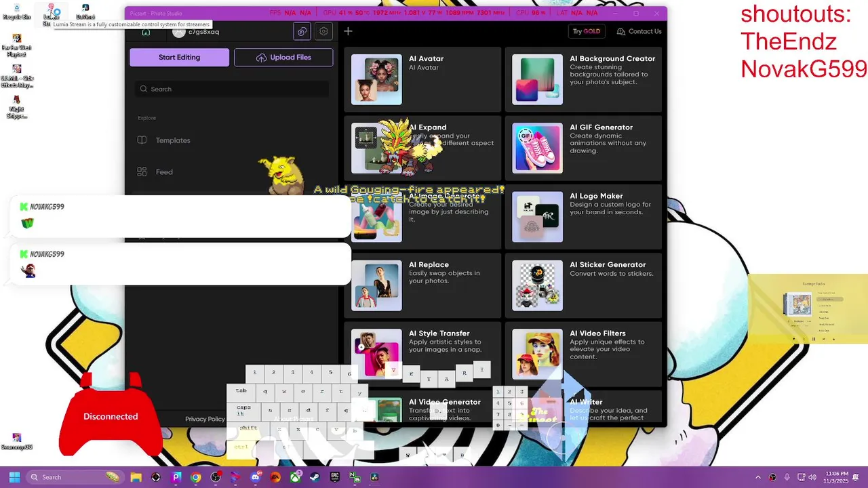868x488 pixels.
Task: Click the Templates sidebar icon
Action: (142, 140)
